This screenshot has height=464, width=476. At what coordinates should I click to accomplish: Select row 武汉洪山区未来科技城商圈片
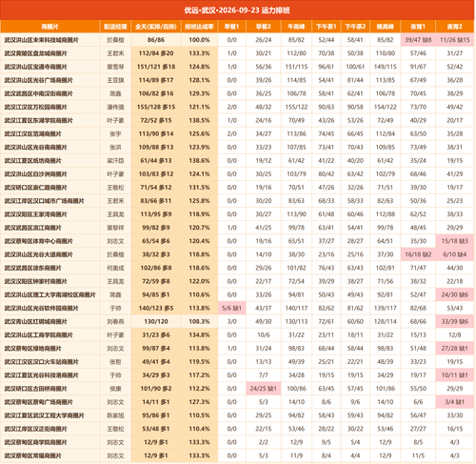237,40
